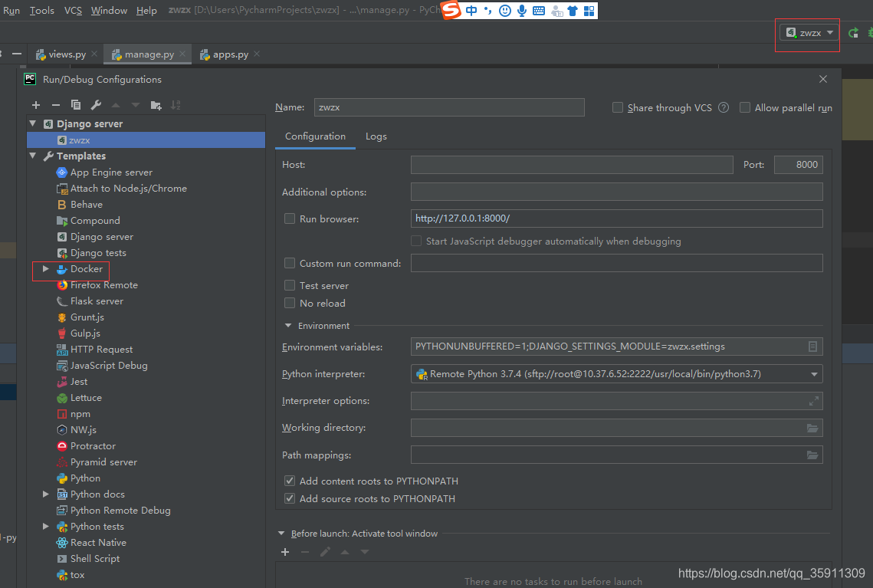Create new folder icon in toolbar
Viewport: 873px width, 588px height.
click(156, 105)
